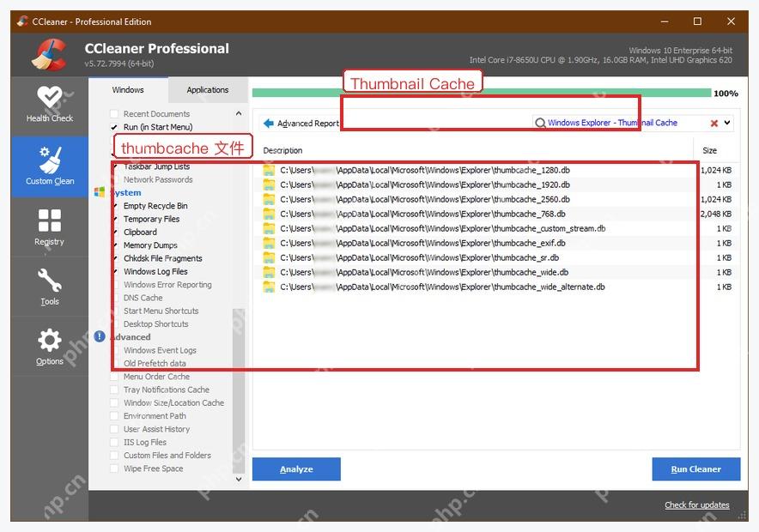Select the Chkdsk File Fragments item
Image resolution: width=759 pixels, height=532 pixels.
click(162, 258)
